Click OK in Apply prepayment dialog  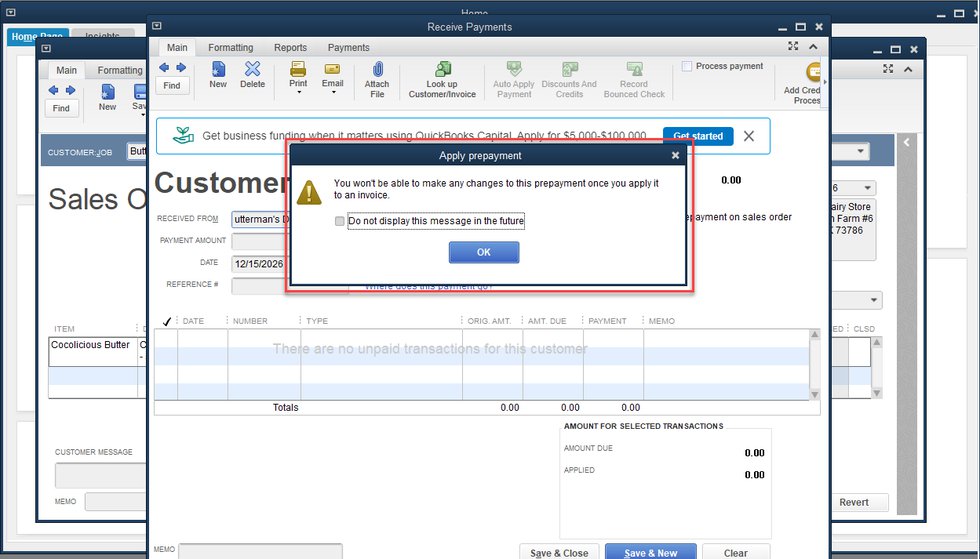483,252
